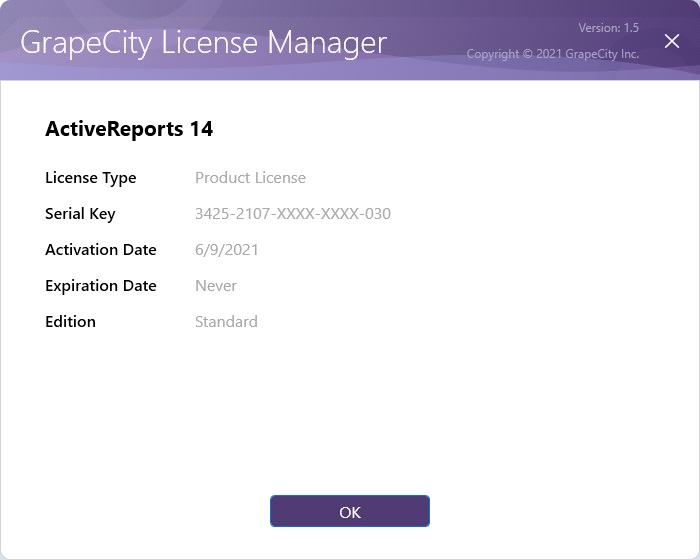Click the Product License value
Screen dimensions: 700x560
click(x=250, y=178)
